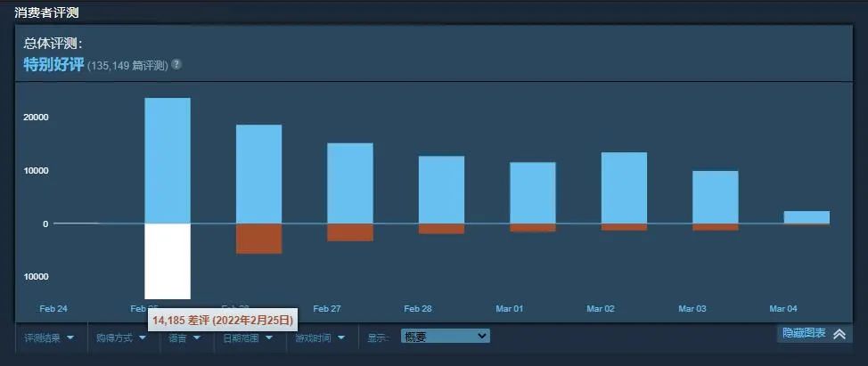Open the 语言 language filter
The height and width of the screenshot is (366, 868).
click(184, 338)
